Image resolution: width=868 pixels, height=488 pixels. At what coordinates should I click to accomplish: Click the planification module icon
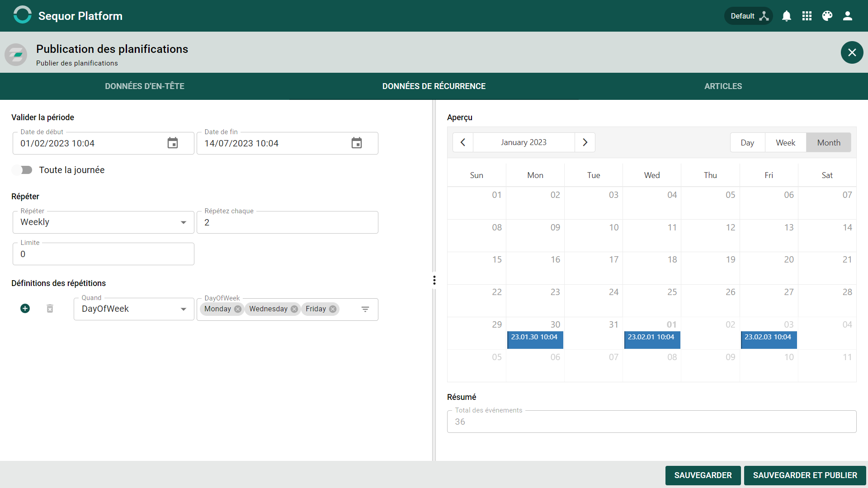click(16, 55)
